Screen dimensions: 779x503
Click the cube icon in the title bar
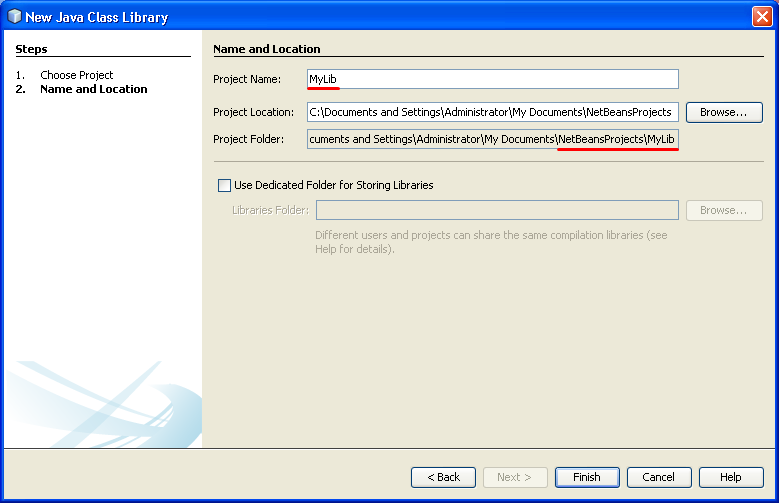[x=14, y=16]
